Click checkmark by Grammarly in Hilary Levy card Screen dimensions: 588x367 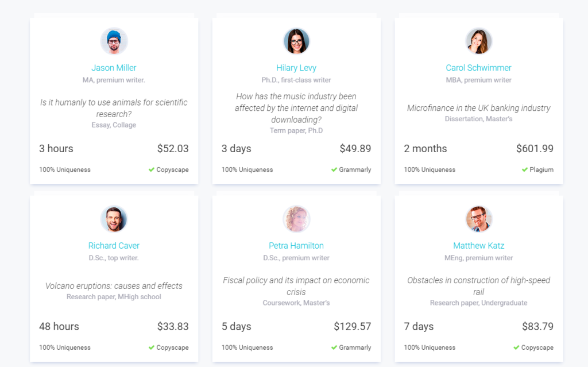click(334, 169)
